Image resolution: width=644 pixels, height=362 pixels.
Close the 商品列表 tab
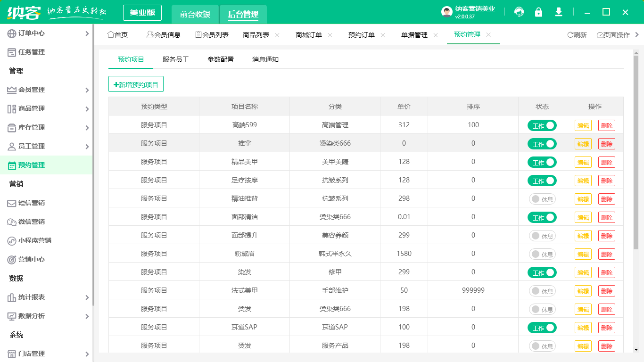277,35
